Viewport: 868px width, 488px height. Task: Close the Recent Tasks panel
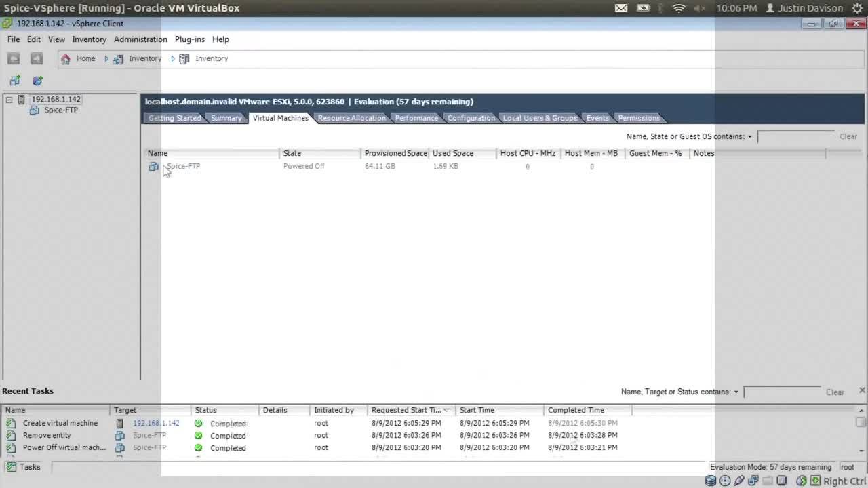(x=862, y=390)
